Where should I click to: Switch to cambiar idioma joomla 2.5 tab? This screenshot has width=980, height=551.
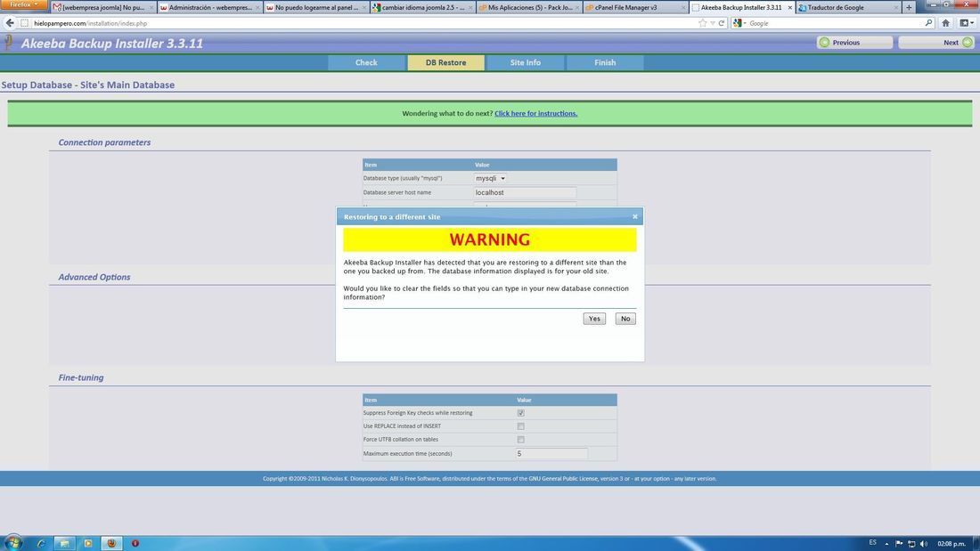coord(421,7)
